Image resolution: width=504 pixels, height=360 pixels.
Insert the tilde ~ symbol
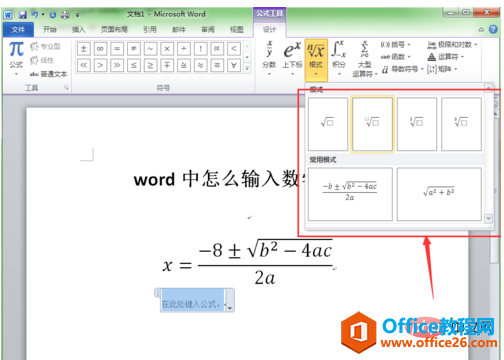(x=150, y=49)
